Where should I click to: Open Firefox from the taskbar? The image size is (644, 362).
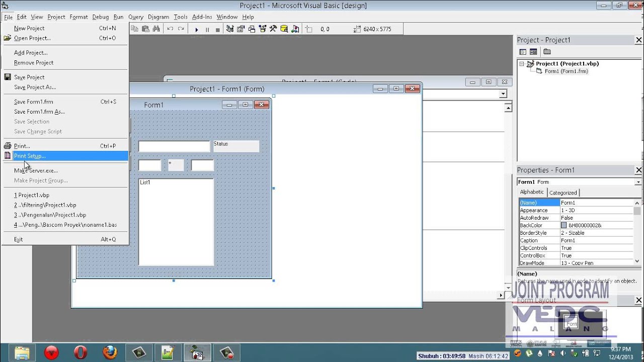(110, 352)
